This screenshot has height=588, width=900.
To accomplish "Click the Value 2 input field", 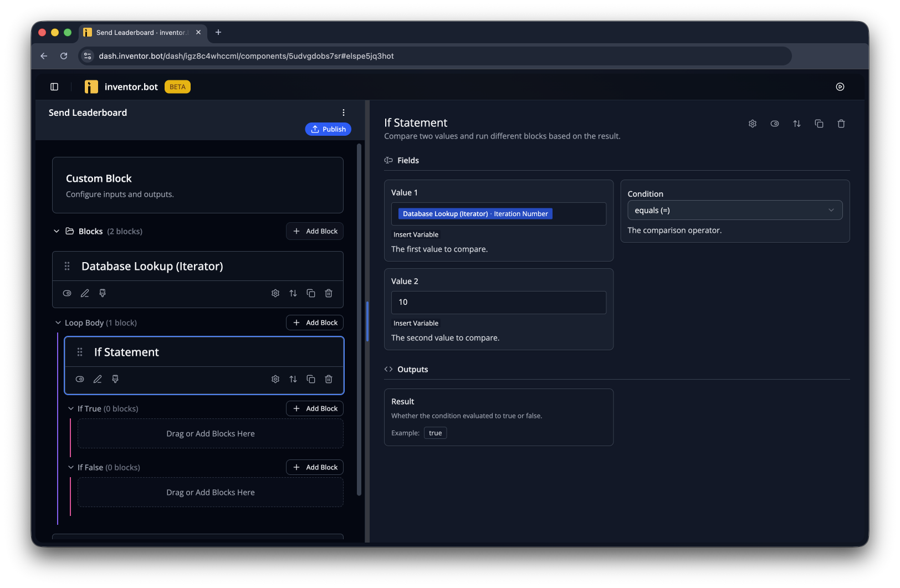I will [499, 303].
